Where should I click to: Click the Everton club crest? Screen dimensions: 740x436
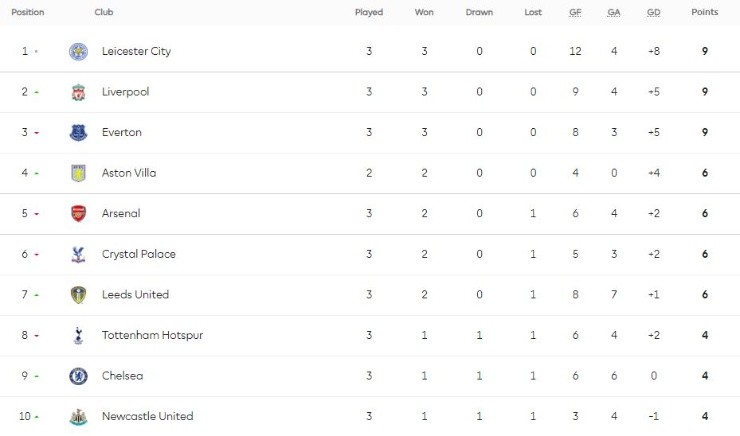(78, 132)
